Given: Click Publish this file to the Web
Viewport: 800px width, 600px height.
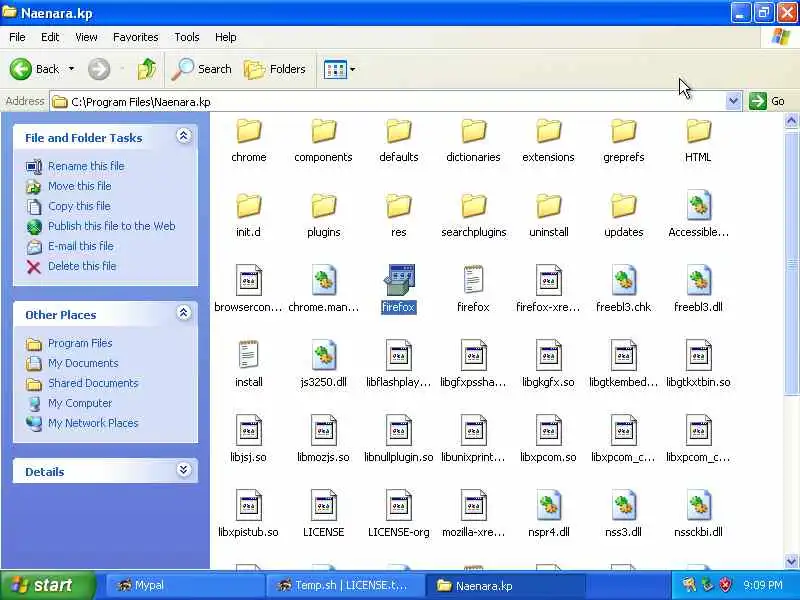Looking at the screenshot, I should 112,226.
